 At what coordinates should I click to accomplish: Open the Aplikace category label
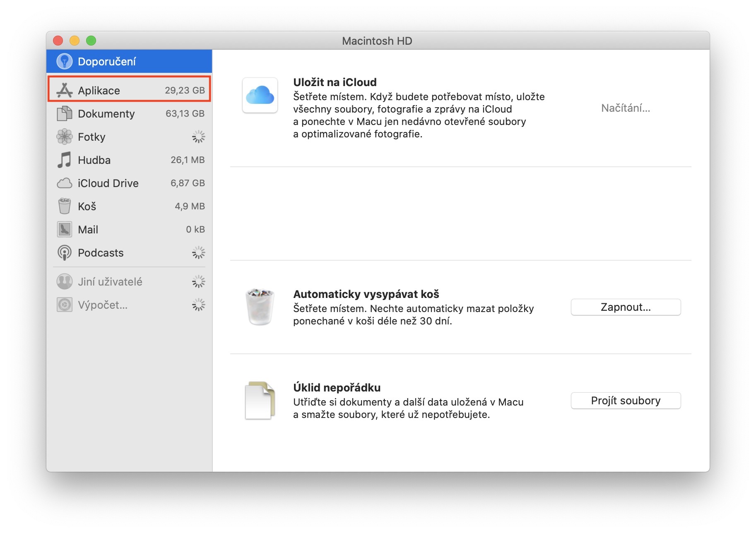click(99, 90)
